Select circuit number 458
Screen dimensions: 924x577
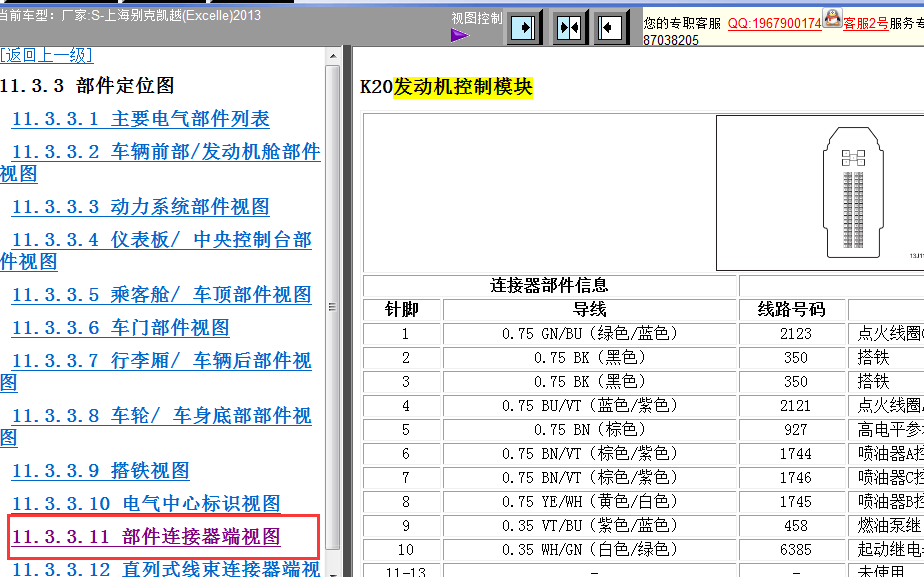tap(796, 526)
